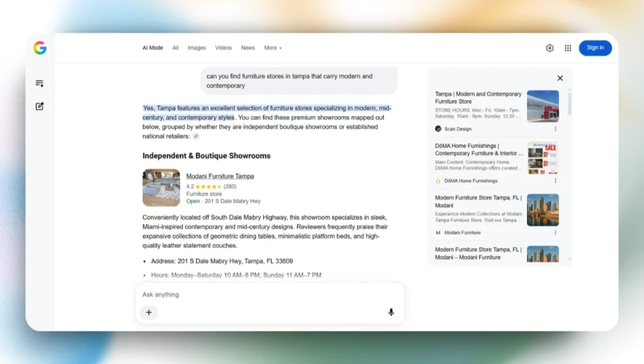Switch to the Videos tab
The image size is (644, 364).
point(223,48)
